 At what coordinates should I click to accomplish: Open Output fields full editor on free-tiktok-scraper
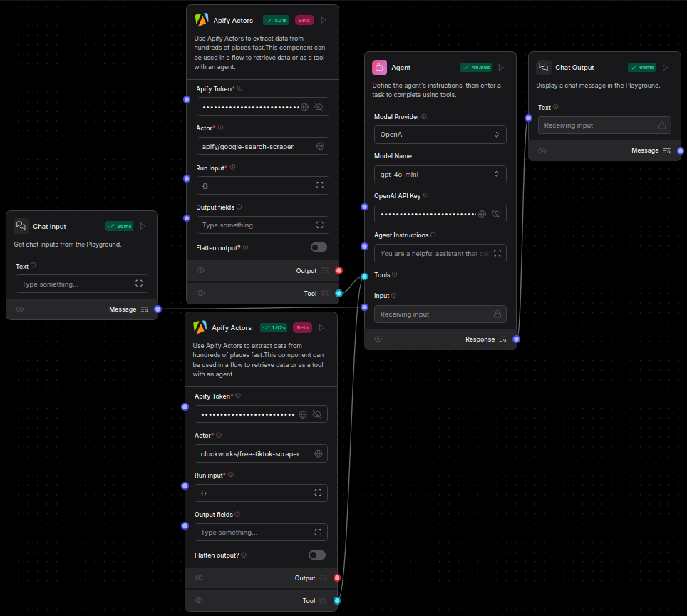[x=317, y=532]
